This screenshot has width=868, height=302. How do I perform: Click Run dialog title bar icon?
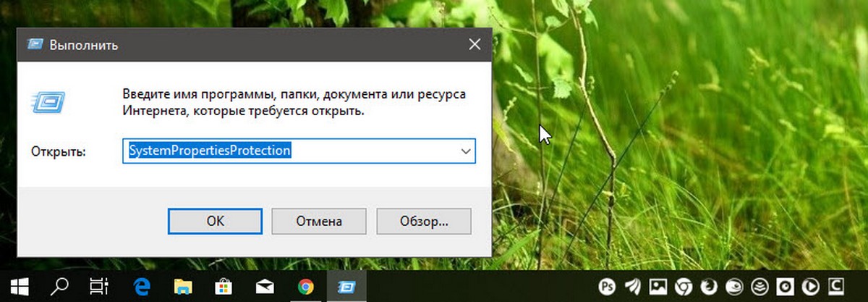tap(34, 45)
